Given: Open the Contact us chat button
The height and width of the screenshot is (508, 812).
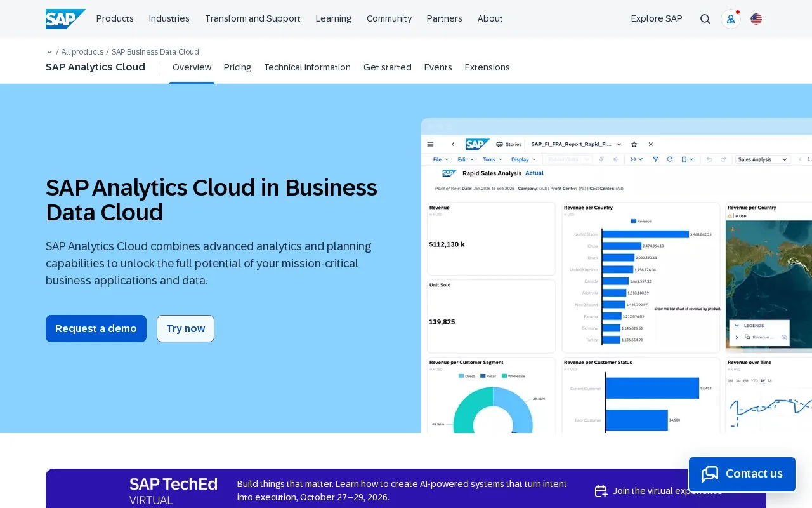Looking at the screenshot, I should (x=742, y=474).
